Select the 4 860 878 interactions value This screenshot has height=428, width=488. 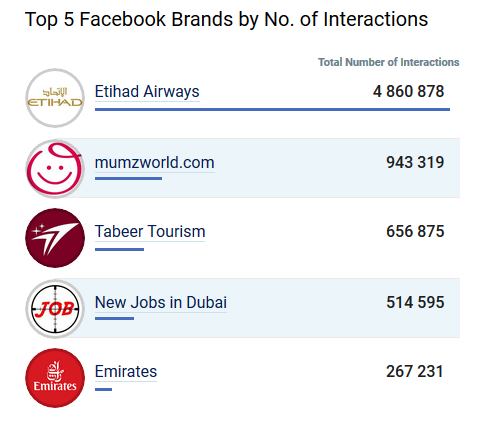coord(408,92)
